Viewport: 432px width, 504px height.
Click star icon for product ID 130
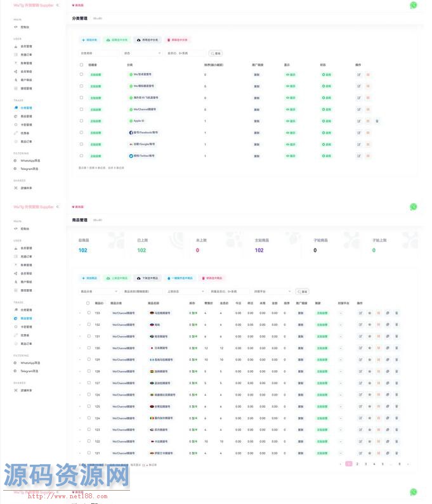[370, 348]
